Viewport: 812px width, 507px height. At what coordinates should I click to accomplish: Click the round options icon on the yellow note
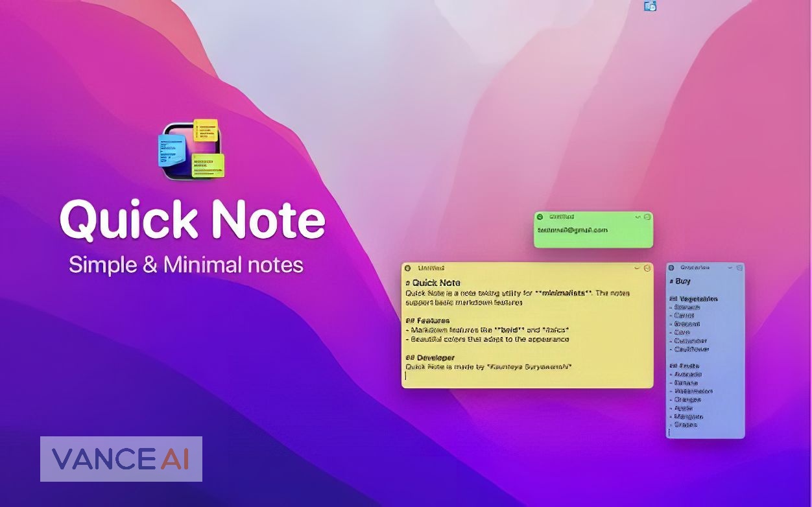647,268
